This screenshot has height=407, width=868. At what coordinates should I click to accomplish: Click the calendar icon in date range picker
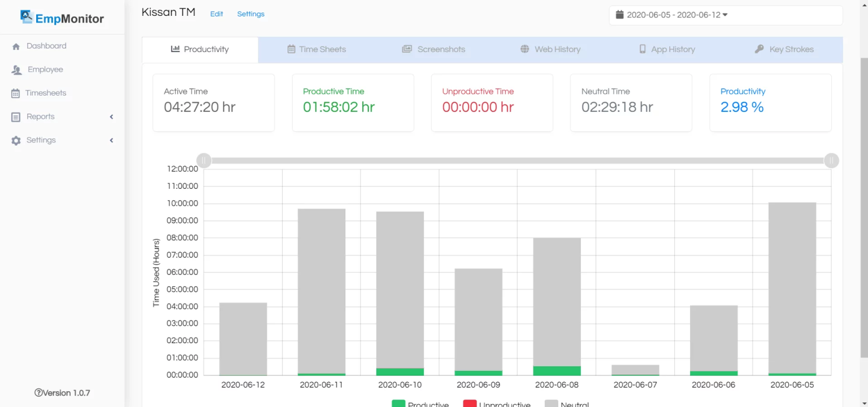(620, 15)
